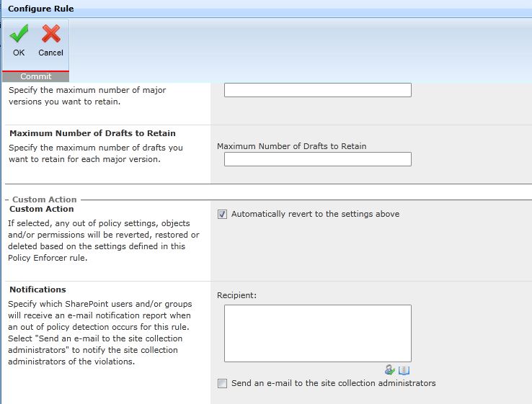Click the Check Names icon below Recipient box
Viewport: 532px width, 404px height.
[x=390, y=369]
